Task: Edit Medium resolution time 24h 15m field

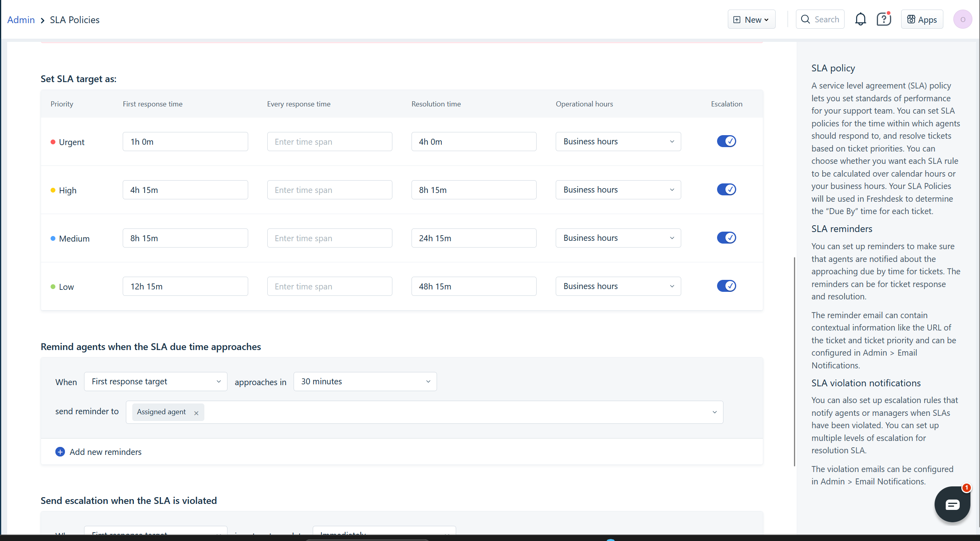Action: [474, 238]
